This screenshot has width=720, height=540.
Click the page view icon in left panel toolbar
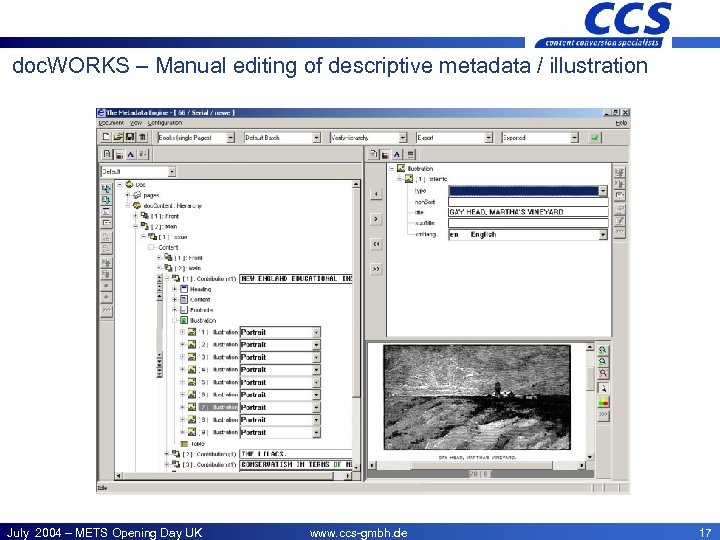[x=107, y=154]
